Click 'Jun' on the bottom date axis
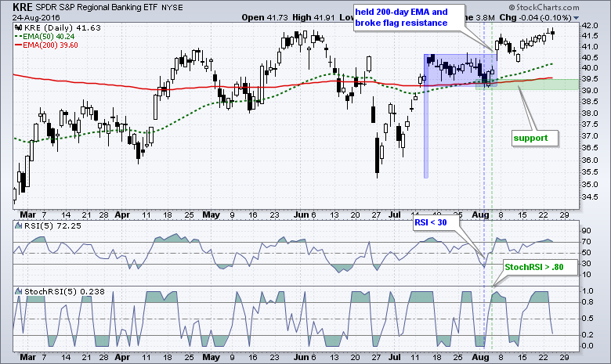The width and height of the screenshot is (611, 364). [302, 358]
